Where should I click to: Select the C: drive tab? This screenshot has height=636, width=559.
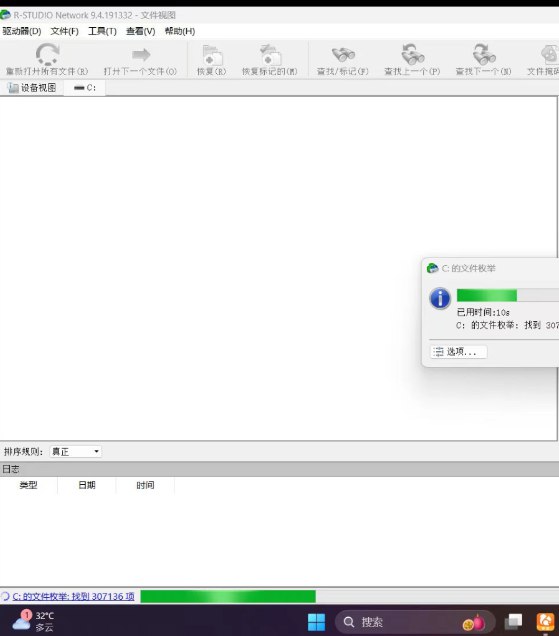point(85,88)
